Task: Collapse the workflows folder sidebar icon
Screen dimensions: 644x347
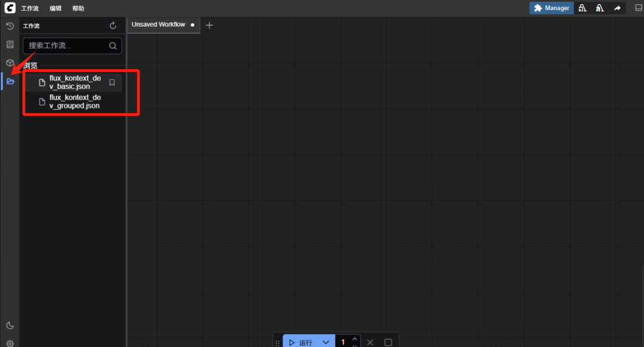Action: [x=10, y=81]
